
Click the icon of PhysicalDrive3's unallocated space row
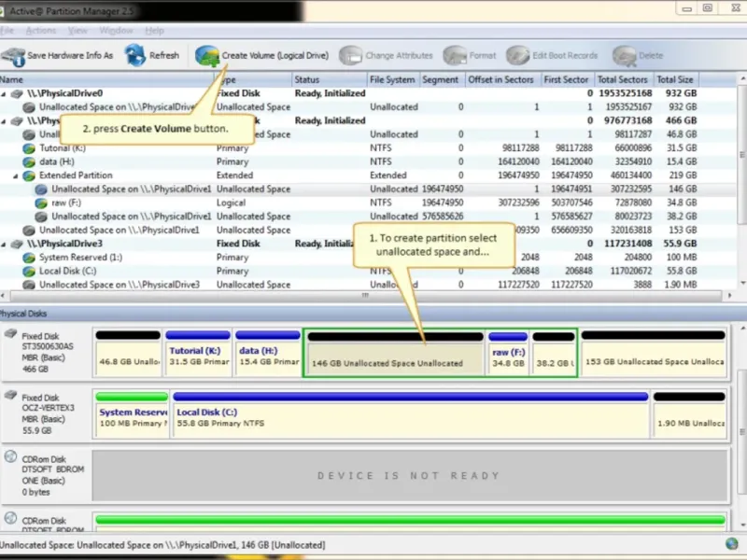[29, 286]
